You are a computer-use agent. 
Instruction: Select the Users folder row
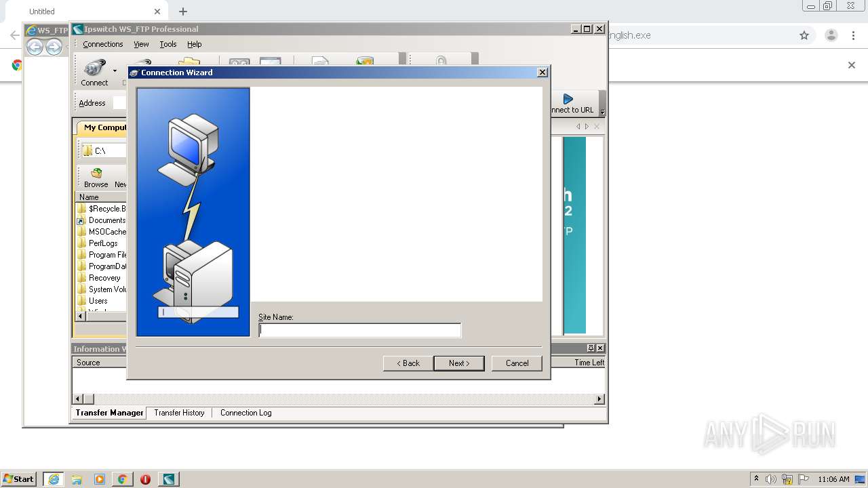point(102,301)
